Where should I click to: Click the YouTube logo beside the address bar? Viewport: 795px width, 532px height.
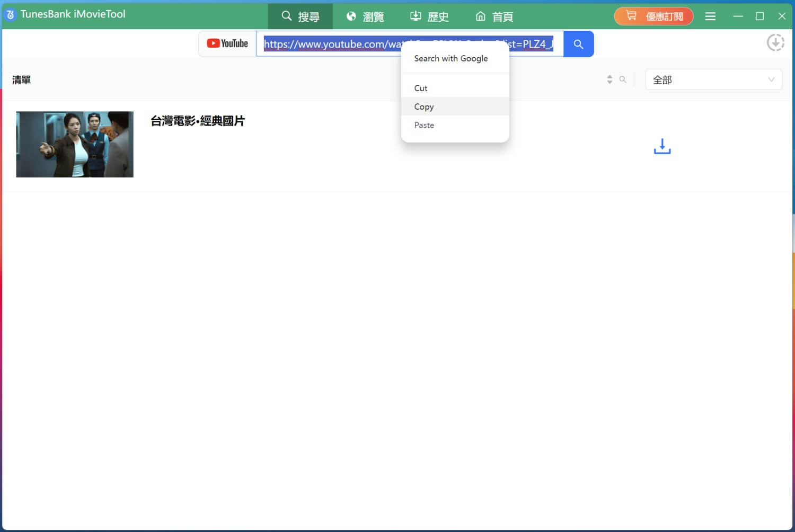227,43
